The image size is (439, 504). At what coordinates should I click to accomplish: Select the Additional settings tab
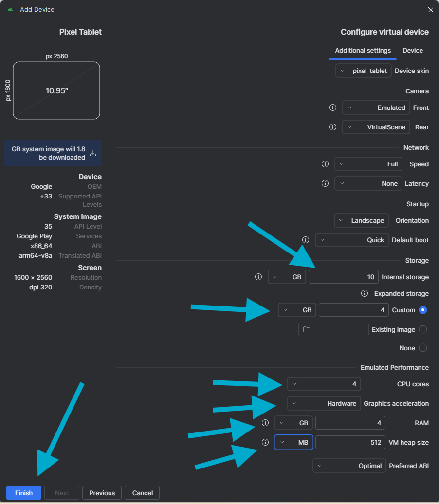(363, 51)
